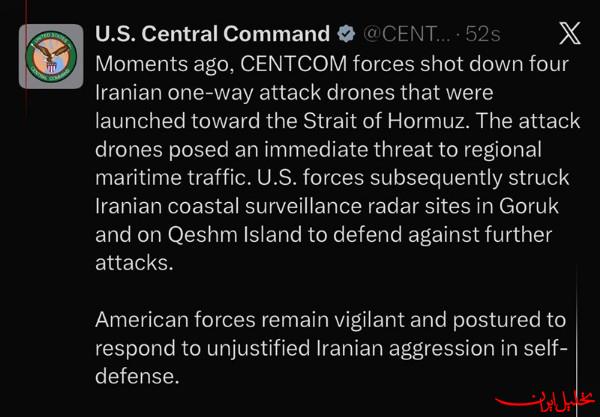Click the word 'Goruk' in the post

(x=529, y=206)
